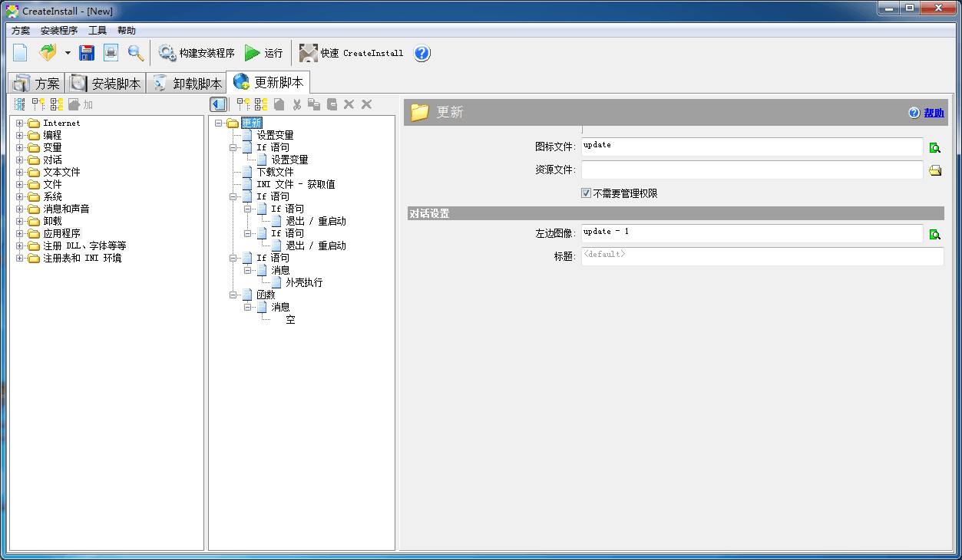Switch to the 卸载脚本 tab
This screenshot has height=560, width=962.
pyautogui.click(x=187, y=83)
